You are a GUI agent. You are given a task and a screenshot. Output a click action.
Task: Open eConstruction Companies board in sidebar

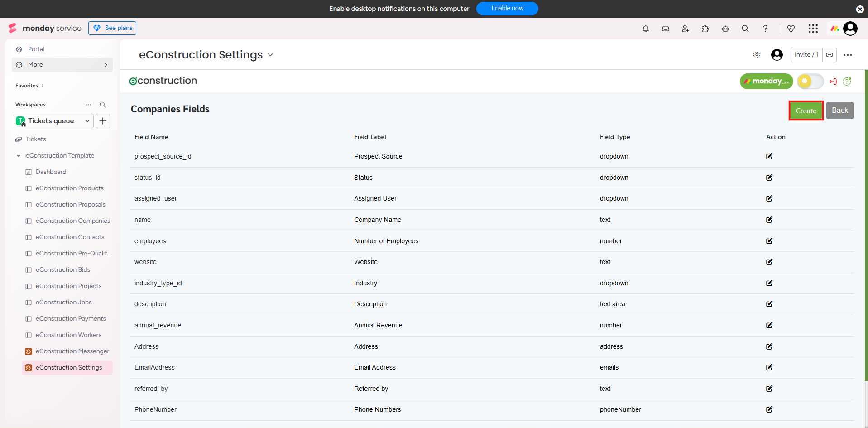(72, 221)
